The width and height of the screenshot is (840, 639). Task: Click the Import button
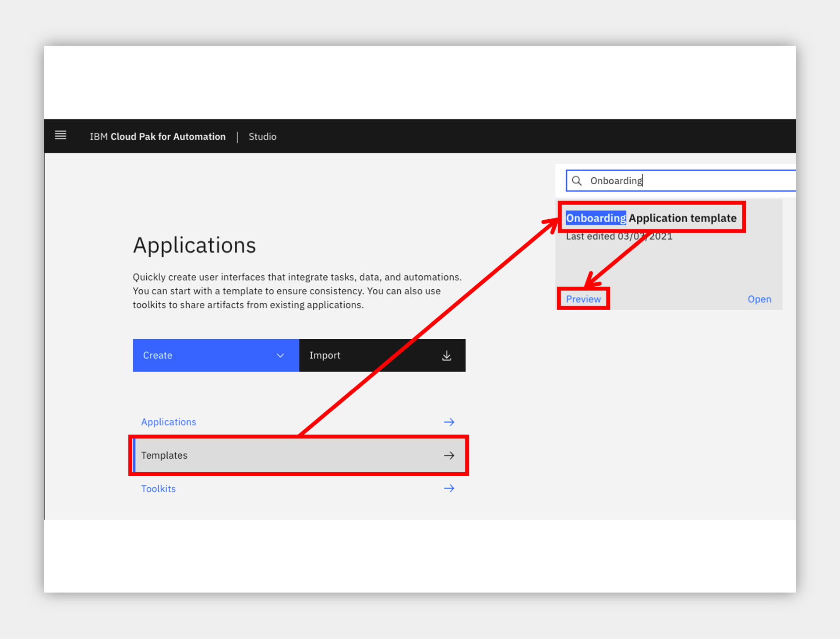click(382, 355)
